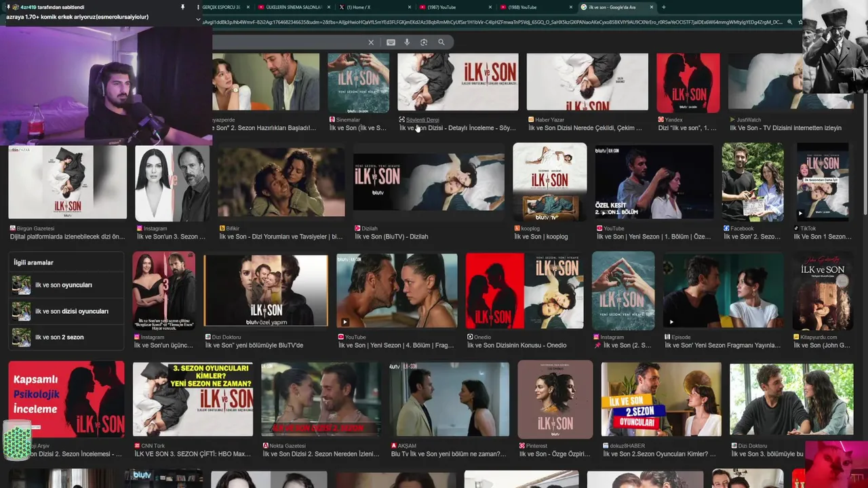Click Onedio source favicon
This screenshot has height=488, width=868.
[x=470, y=337]
